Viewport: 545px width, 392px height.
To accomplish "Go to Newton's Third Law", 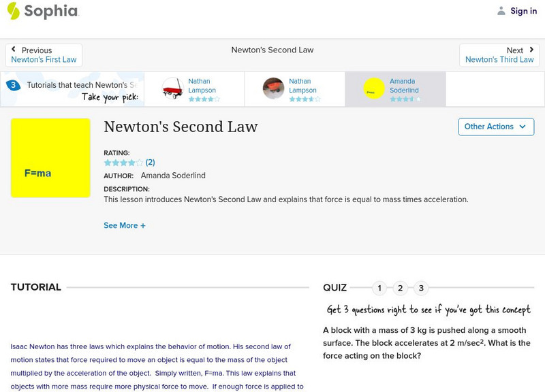I will [499, 59].
